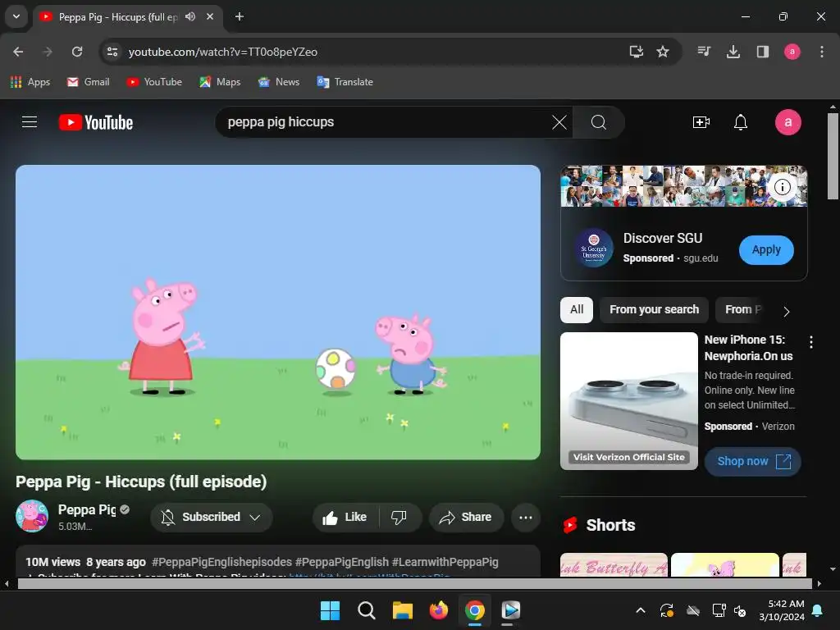Click Shop now on Verizon ad
Viewport: 840px width, 630px height.
tap(752, 461)
